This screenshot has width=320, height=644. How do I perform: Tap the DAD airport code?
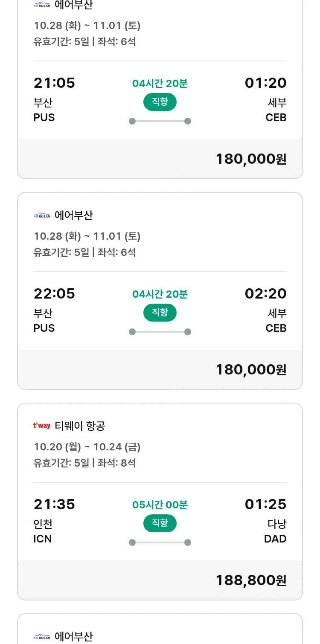click(275, 539)
